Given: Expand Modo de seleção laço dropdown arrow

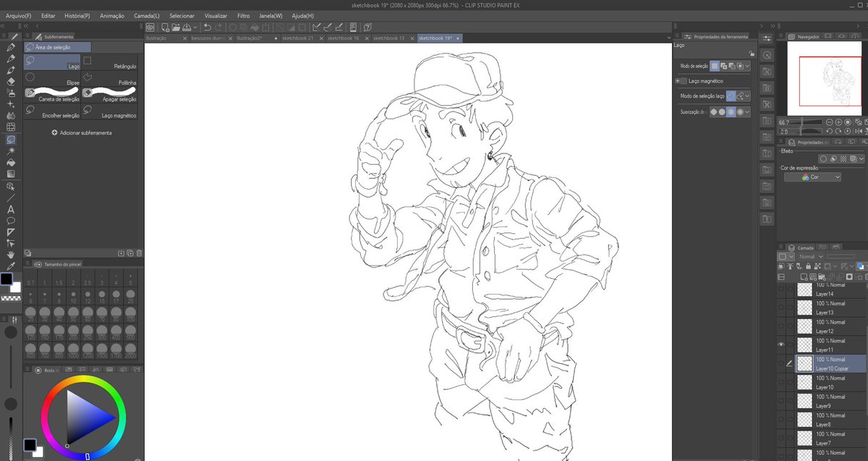Looking at the screenshot, I should 747,96.
